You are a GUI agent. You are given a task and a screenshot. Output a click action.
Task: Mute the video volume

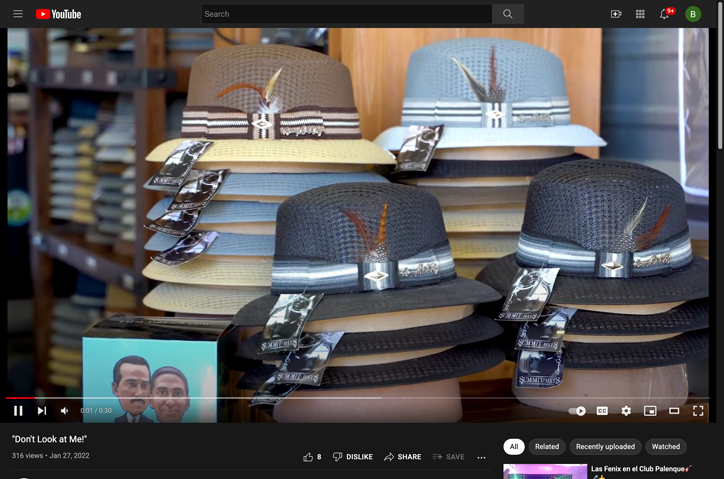click(65, 411)
